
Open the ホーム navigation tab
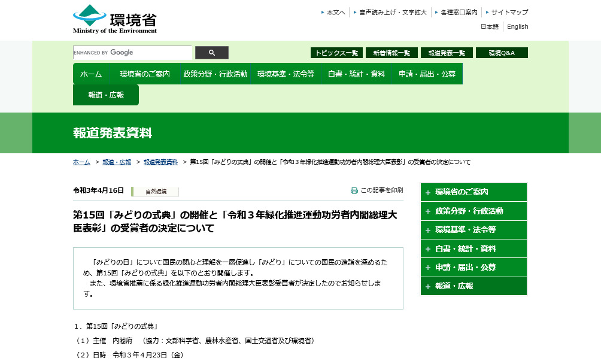[x=91, y=74]
